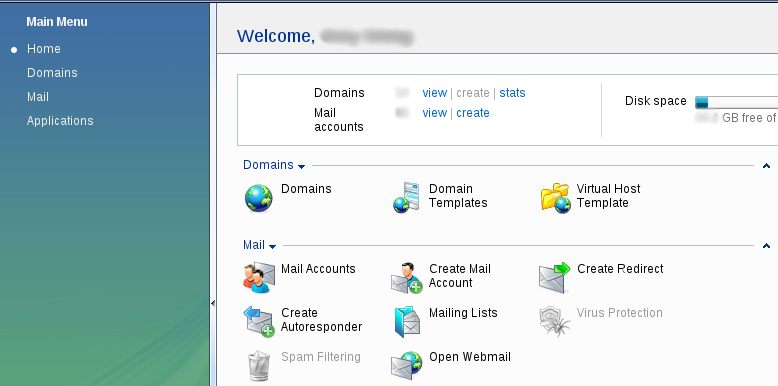
Task: Open the Mail Accounts icon
Action: point(259,278)
